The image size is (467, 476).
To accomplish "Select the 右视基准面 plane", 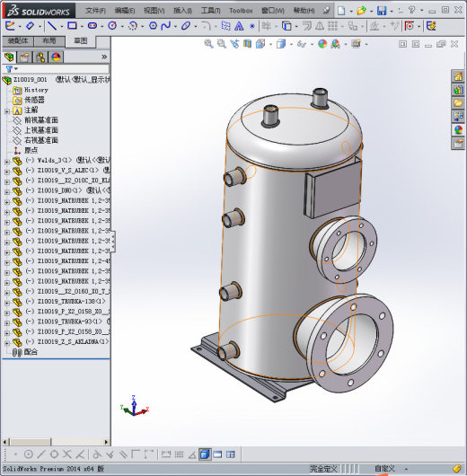I will (41, 140).
